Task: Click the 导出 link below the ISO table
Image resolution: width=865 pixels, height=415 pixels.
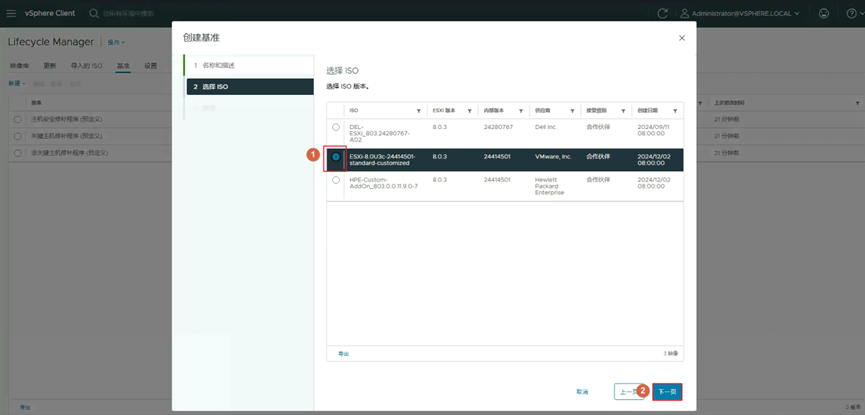Action: (344, 353)
